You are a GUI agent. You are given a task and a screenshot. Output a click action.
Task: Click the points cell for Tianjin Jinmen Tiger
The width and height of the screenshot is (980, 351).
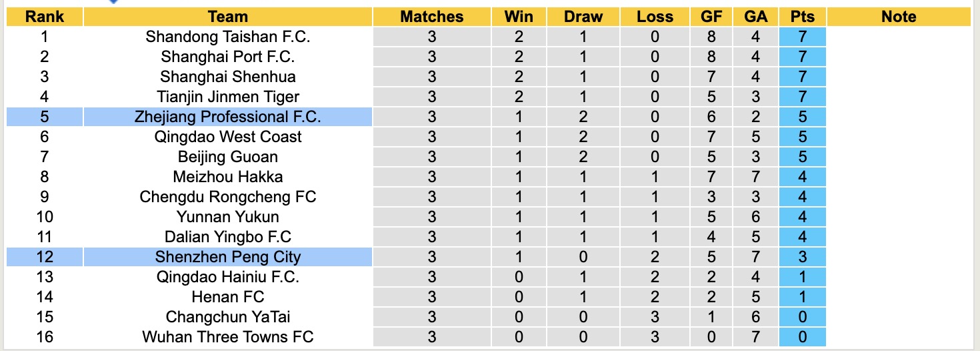[802, 97]
